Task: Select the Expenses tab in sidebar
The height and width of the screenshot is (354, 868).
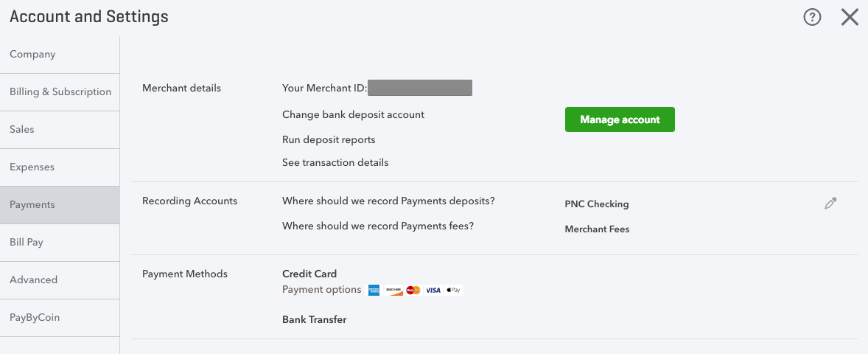Action: pos(60,167)
